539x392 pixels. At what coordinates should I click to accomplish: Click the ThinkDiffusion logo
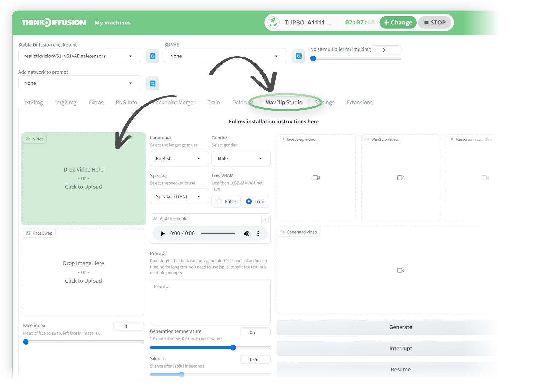point(54,23)
